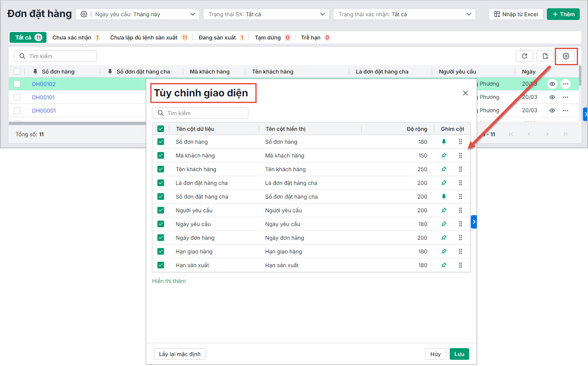Viewport: 588px width, 366px height.
Task: Unpin the Số đơn hàng column
Action: 443,142
